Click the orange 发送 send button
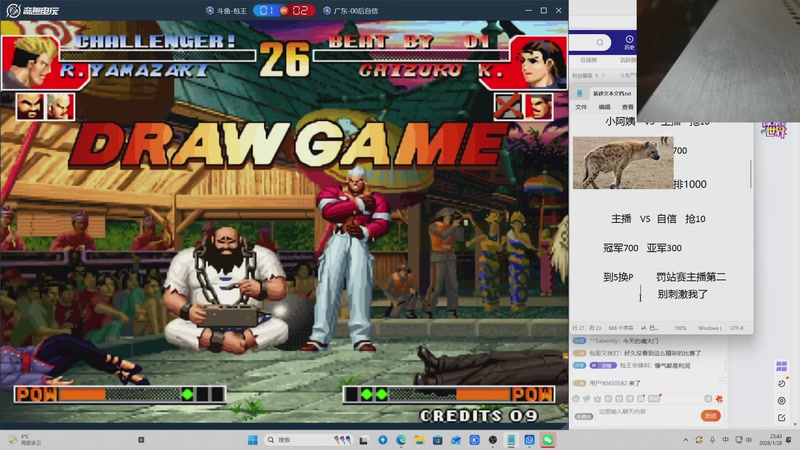This screenshot has width=800, height=450. pos(711,416)
